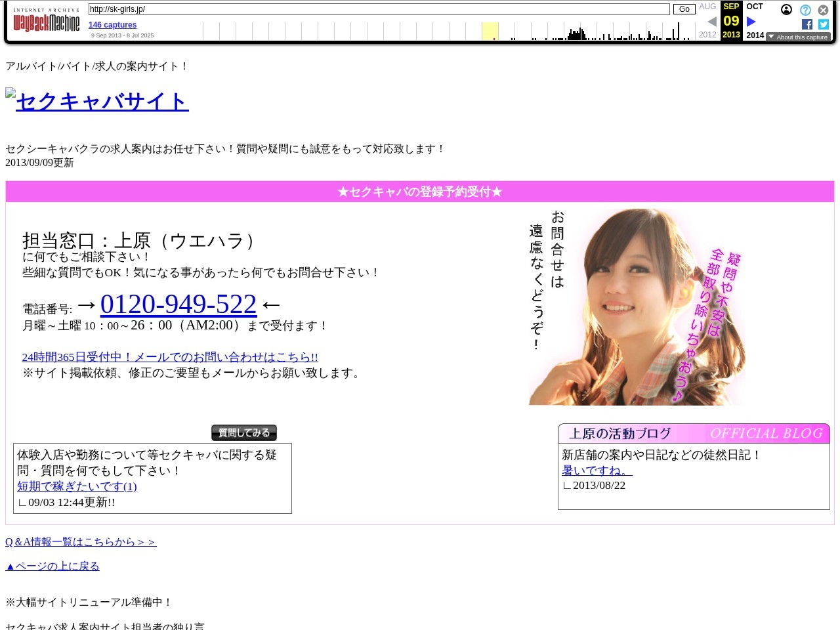
Task: Call the 0120-949-522 phone link
Action: click(178, 304)
